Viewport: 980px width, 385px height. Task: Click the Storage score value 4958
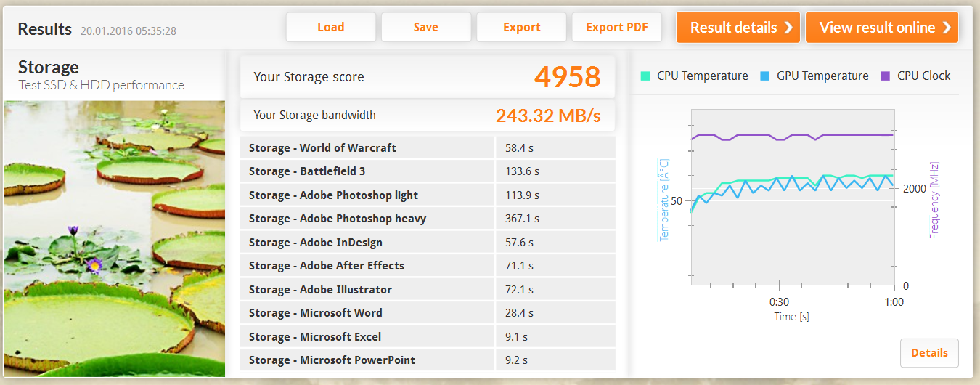coord(567,77)
